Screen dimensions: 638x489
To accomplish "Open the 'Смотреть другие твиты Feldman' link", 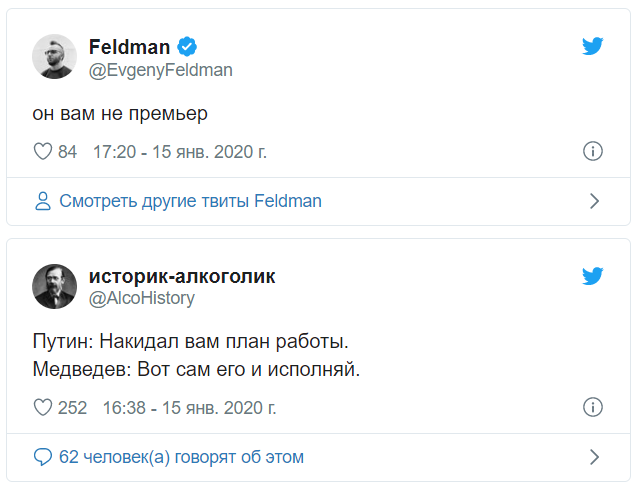I will (190, 201).
